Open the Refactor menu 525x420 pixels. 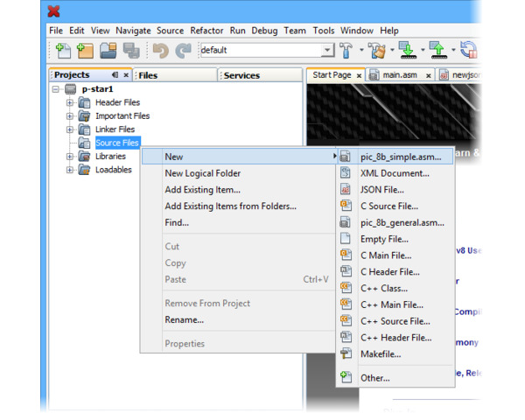coord(206,31)
